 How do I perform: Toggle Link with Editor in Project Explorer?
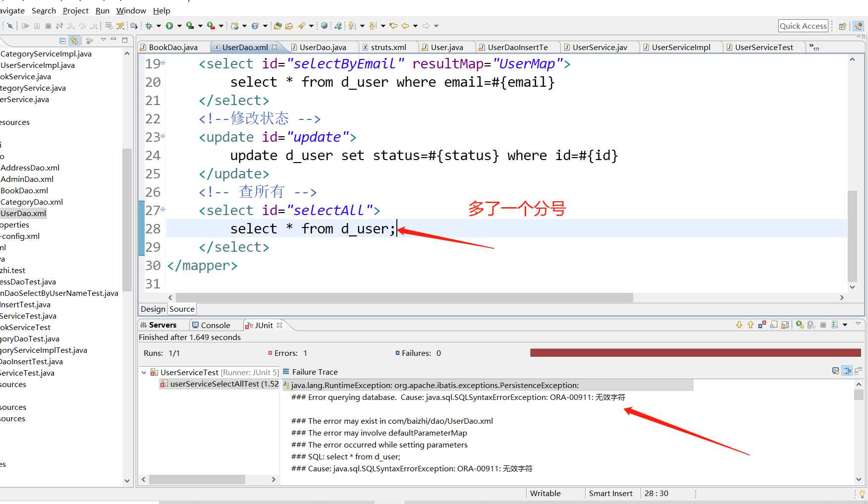tap(74, 40)
